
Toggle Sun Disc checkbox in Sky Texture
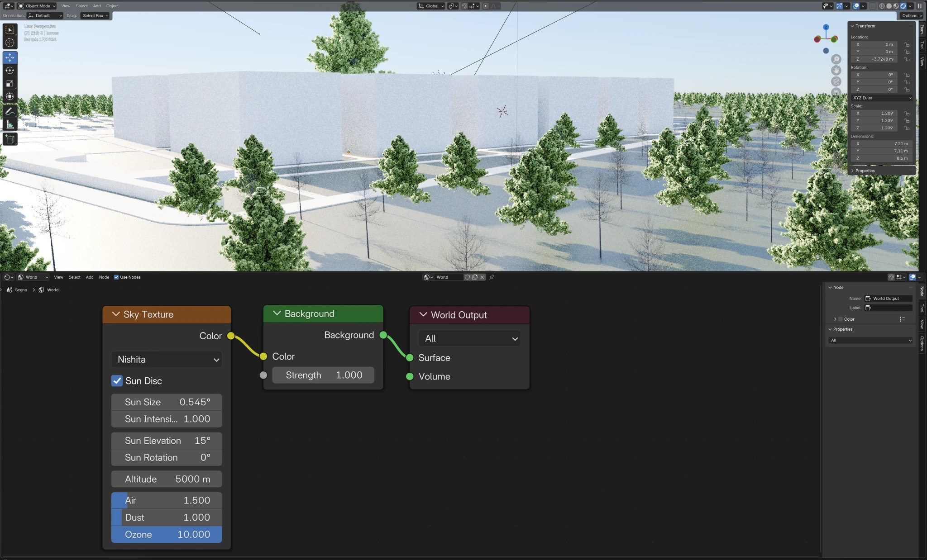[118, 380]
